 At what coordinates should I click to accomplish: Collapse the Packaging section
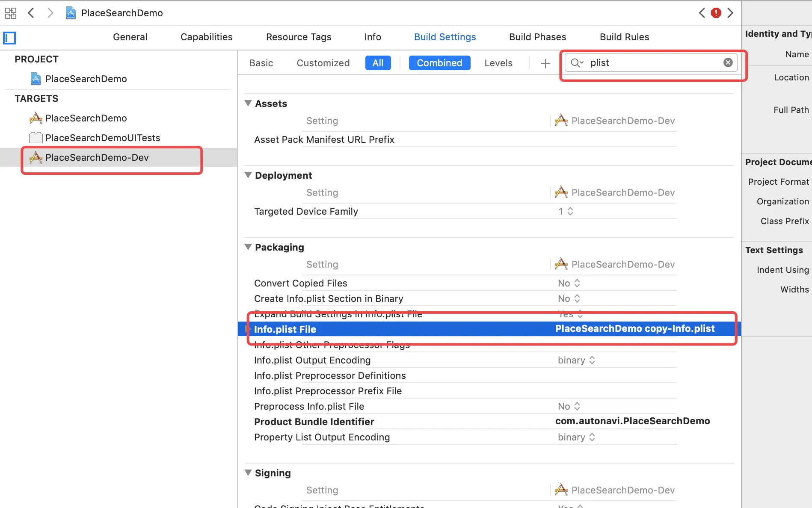(248, 247)
